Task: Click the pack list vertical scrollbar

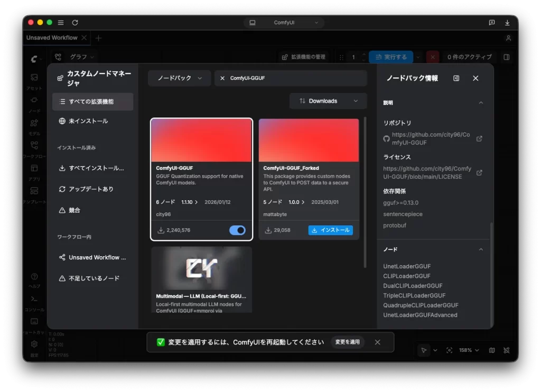Action: point(365,192)
